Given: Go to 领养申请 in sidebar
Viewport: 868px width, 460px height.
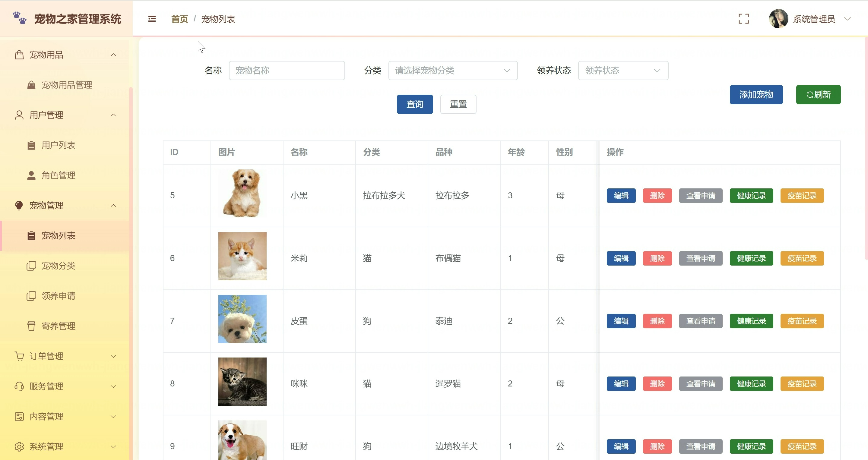Looking at the screenshot, I should [x=58, y=296].
